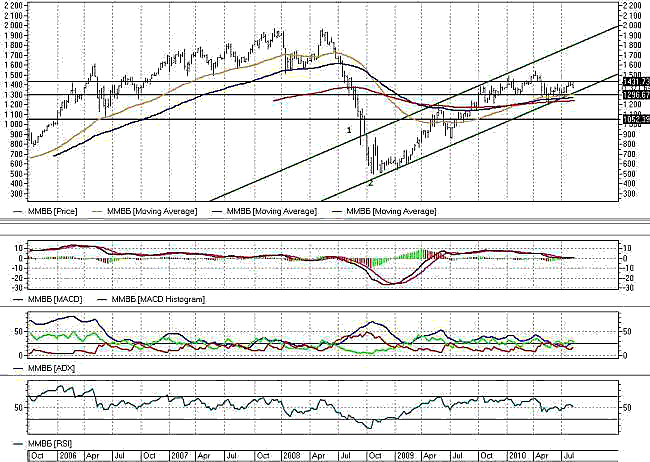
Task: Click 50 on the left RSI axis
Action: click(17, 408)
